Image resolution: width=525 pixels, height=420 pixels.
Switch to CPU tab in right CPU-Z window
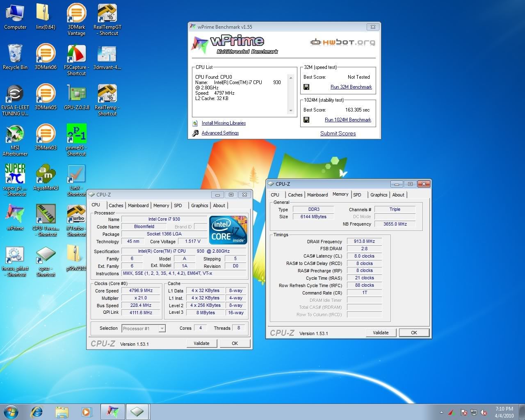[275, 195]
